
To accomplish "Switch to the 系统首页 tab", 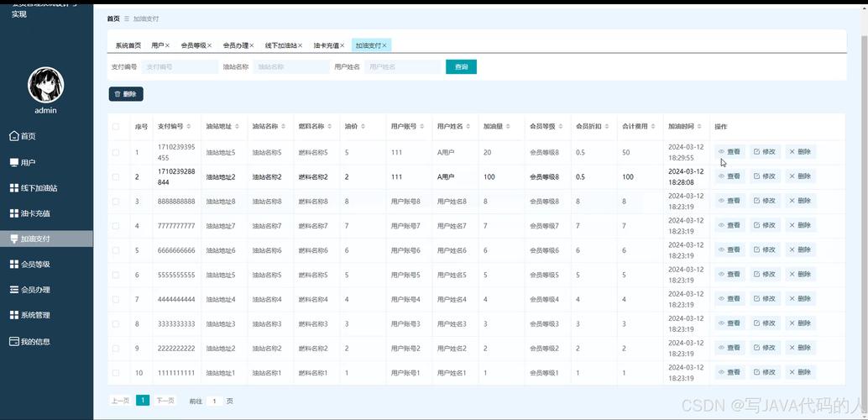I will (128, 45).
